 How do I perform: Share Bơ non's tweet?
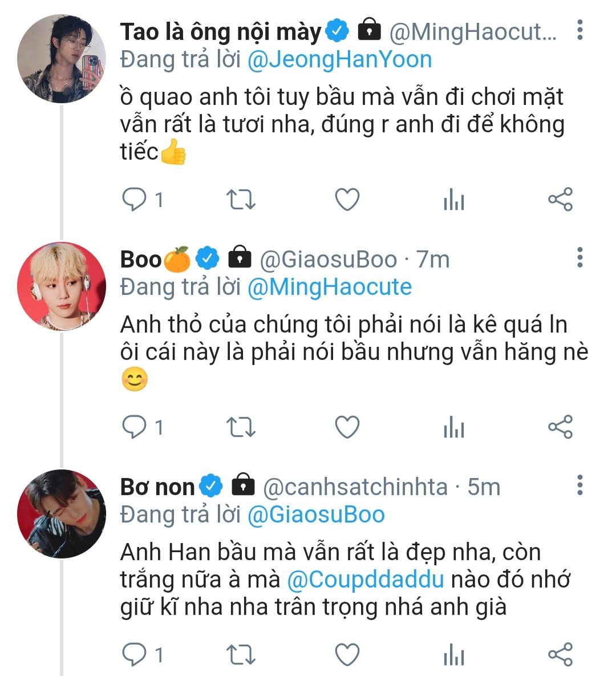(560, 654)
